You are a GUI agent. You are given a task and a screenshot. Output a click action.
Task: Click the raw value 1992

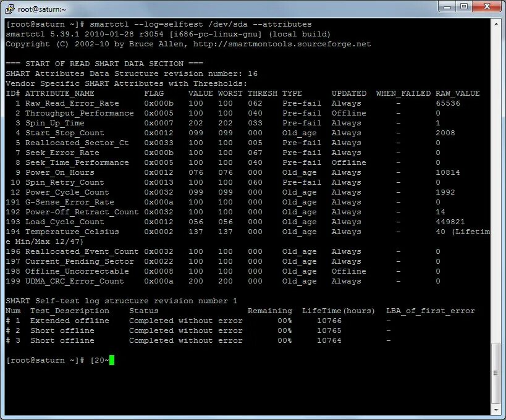(x=445, y=192)
